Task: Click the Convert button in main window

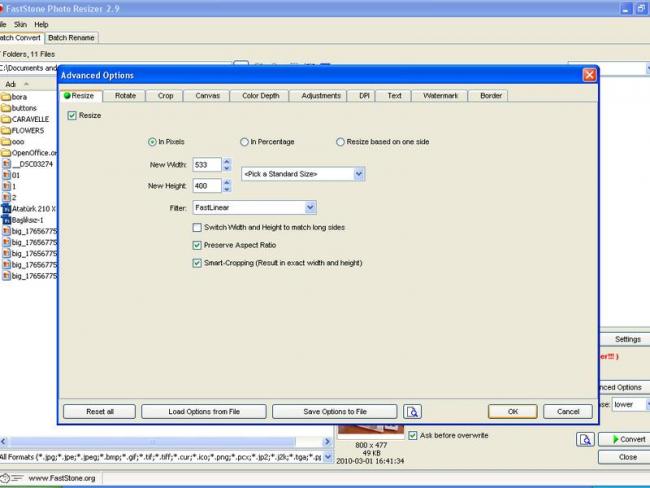Action: pyautogui.click(x=624, y=439)
